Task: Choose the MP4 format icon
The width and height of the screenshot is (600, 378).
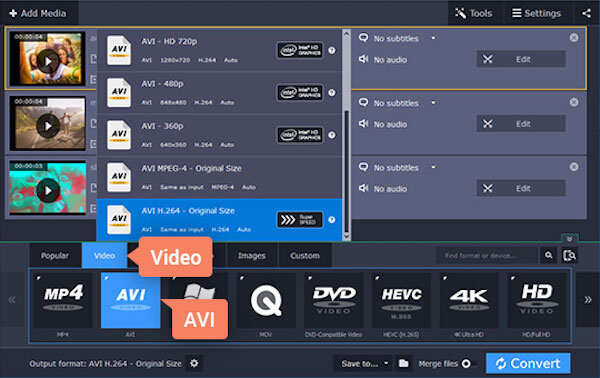Action: 63,300
